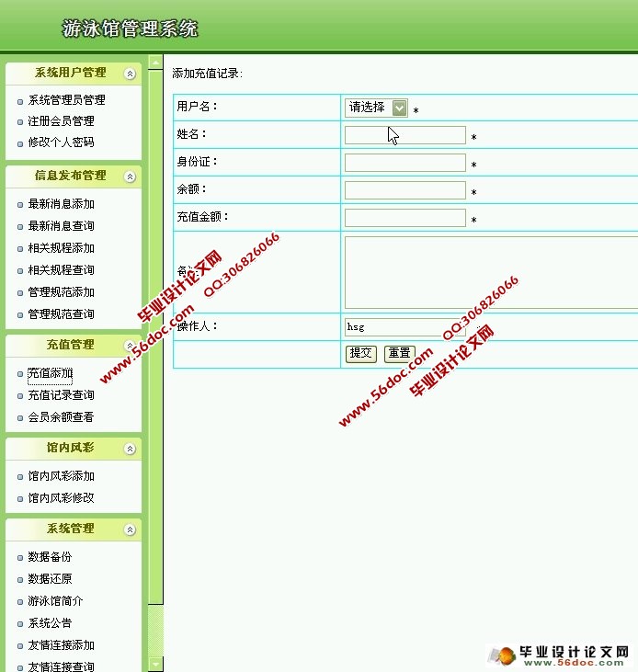Click sidebar scrollbar down arrow
The height and width of the screenshot is (672, 638).
(155, 665)
